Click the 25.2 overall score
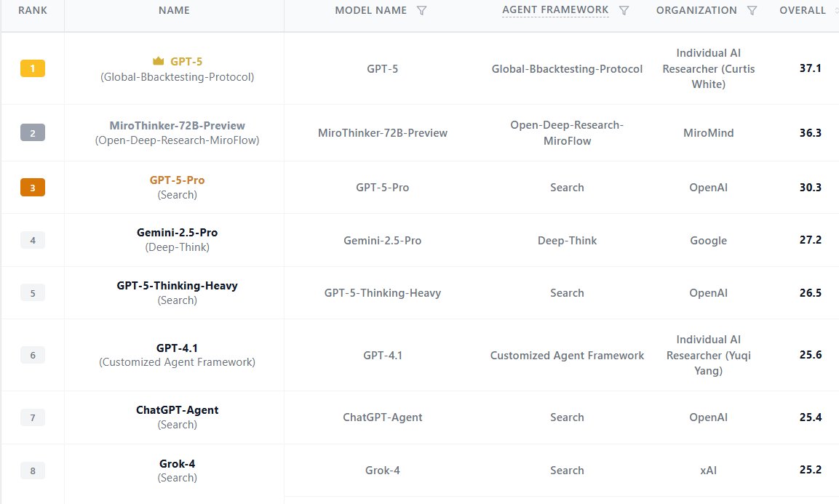Image resolution: width=839 pixels, height=504 pixels. (810, 470)
